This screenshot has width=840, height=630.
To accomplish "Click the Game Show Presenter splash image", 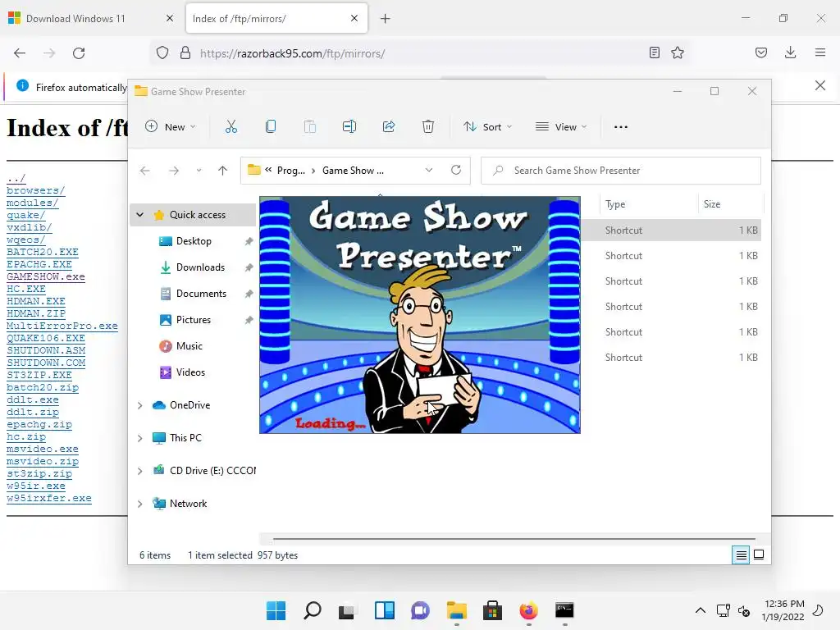I will (420, 315).
